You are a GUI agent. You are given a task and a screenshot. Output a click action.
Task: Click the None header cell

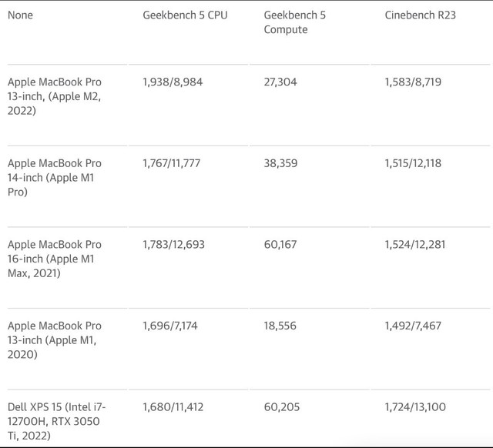click(20, 15)
